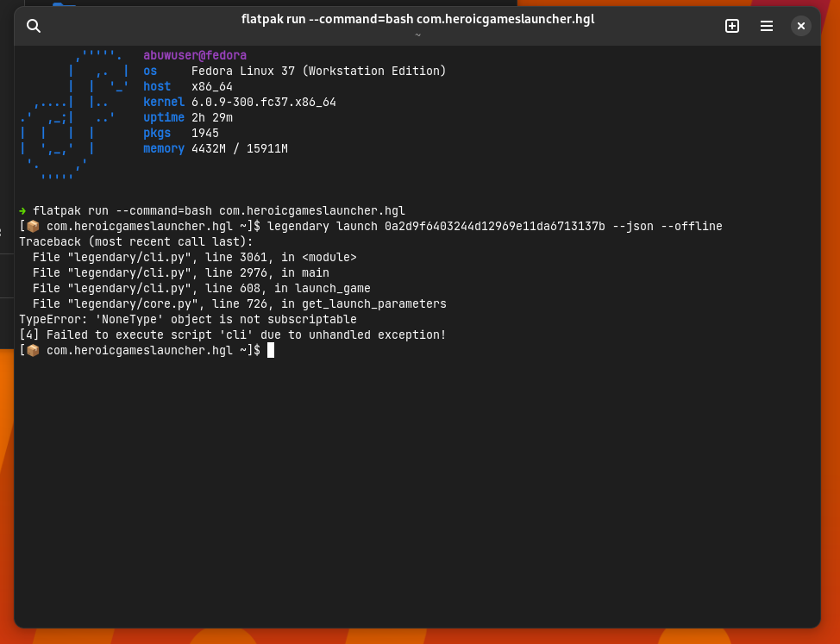Screen dimensions: 840x644
Task: Open a new tab with the plus icon
Action: (732, 26)
